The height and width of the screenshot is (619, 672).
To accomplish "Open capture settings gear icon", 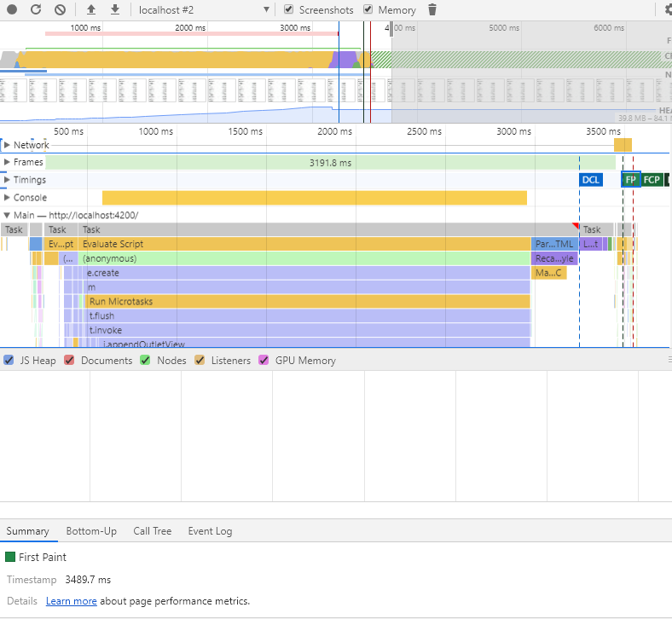I will point(668,9).
